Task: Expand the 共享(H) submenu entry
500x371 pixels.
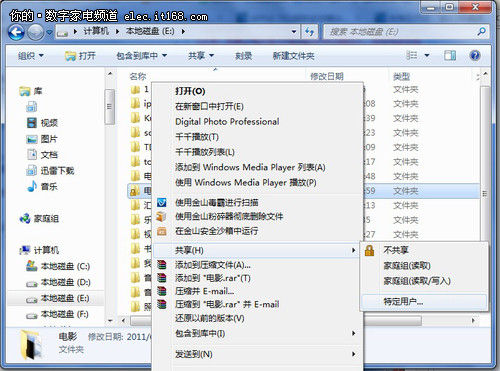Action: point(256,250)
